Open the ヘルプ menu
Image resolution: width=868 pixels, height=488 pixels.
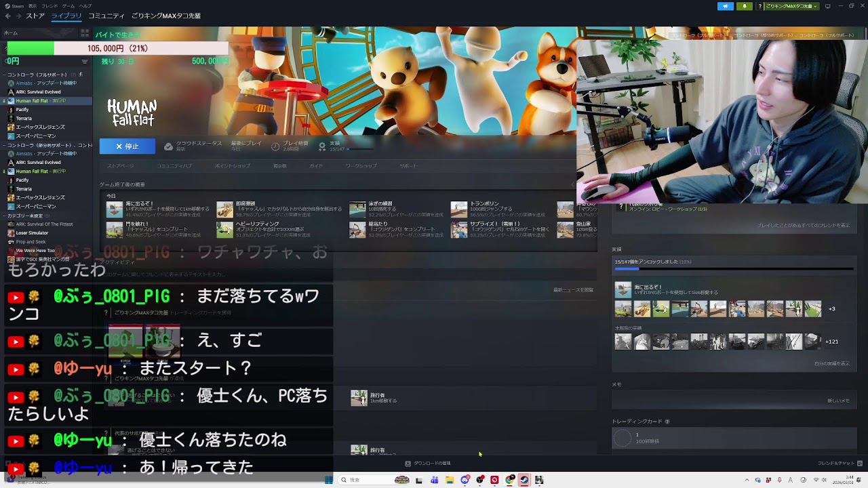(85, 6)
